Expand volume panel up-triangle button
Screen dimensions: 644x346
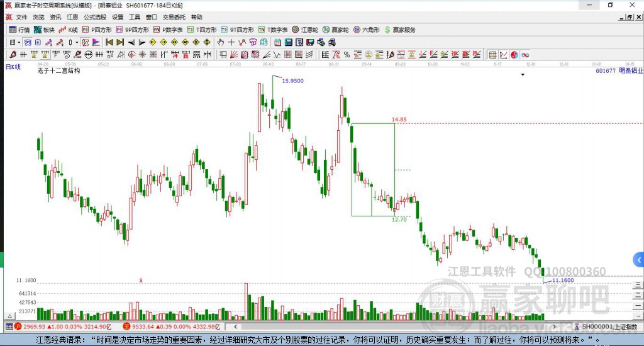pyautogui.click(x=10, y=316)
